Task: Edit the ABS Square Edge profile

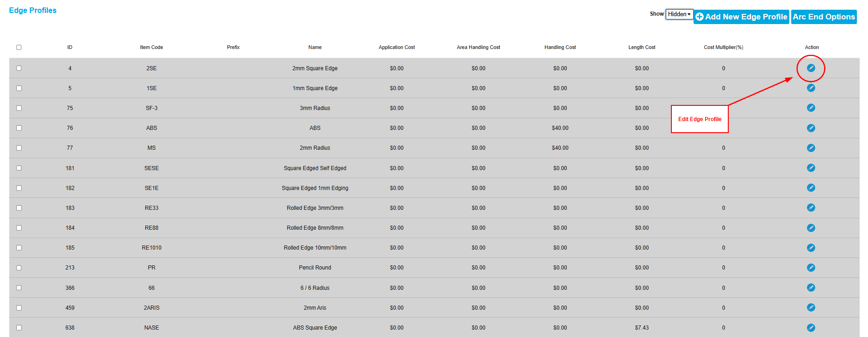Action: (x=811, y=328)
